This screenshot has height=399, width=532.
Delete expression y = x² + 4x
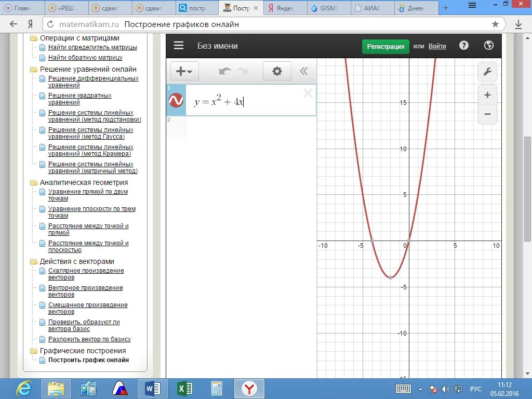click(x=308, y=94)
